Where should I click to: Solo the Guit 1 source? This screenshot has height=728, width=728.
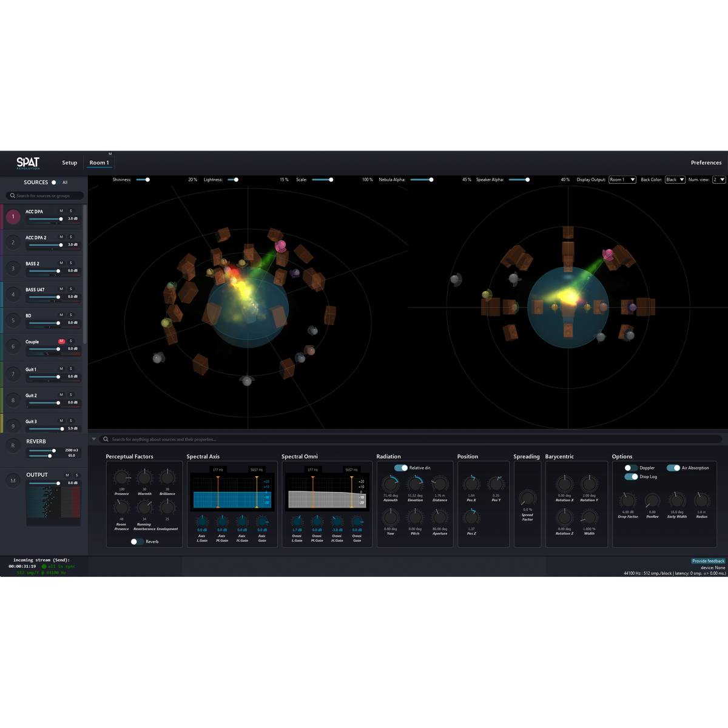click(71, 369)
